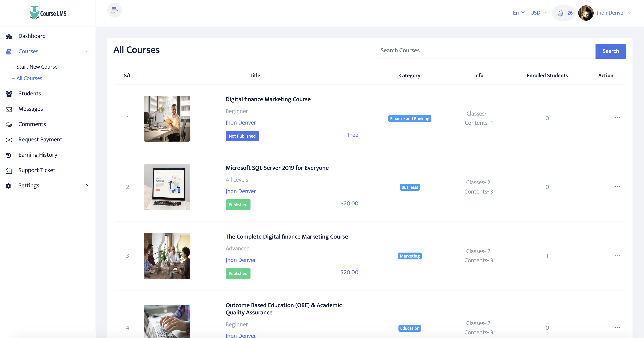Open the USD currency dropdown
This screenshot has height=338, width=644.
pos(538,12)
